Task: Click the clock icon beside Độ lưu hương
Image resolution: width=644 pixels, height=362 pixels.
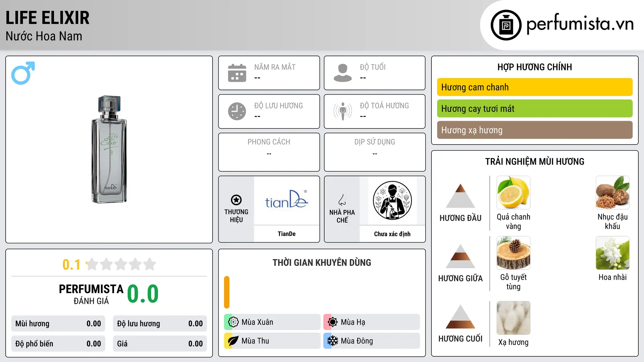Action: (x=237, y=111)
